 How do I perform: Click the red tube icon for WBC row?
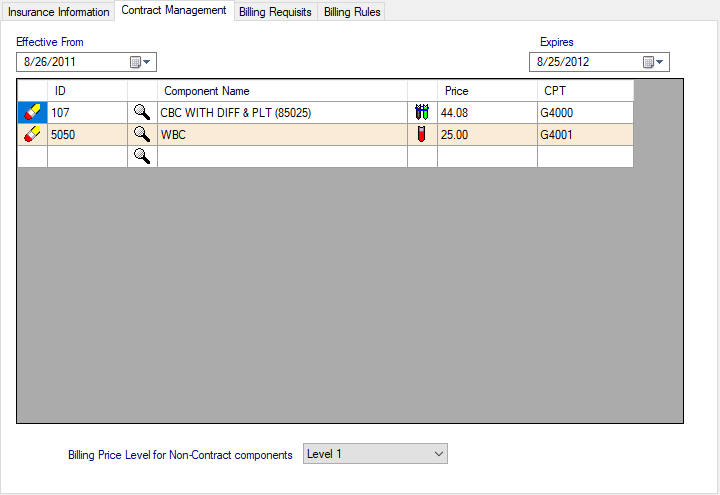click(x=422, y=134)
